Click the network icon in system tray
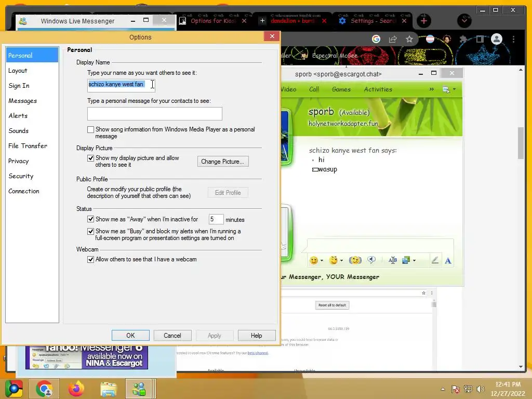This screenshot has height=399, width=532. [468, 389]
